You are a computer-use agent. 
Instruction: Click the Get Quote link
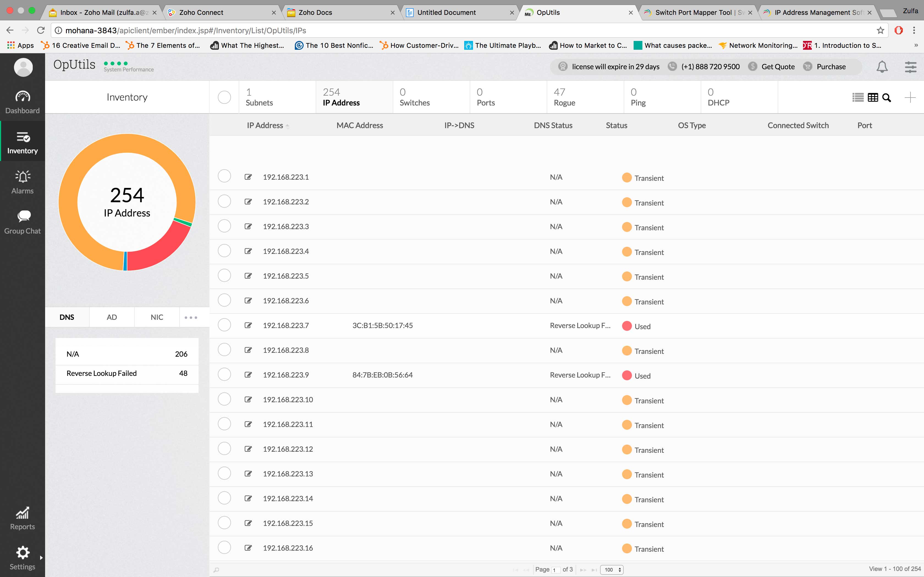(778, 67)
